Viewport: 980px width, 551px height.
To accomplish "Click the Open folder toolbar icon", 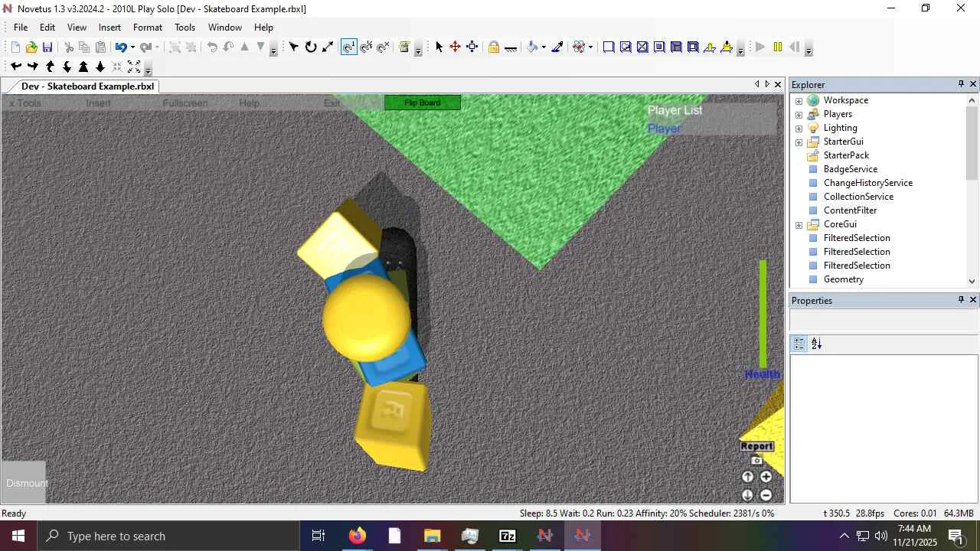I will tap(31, 47).
